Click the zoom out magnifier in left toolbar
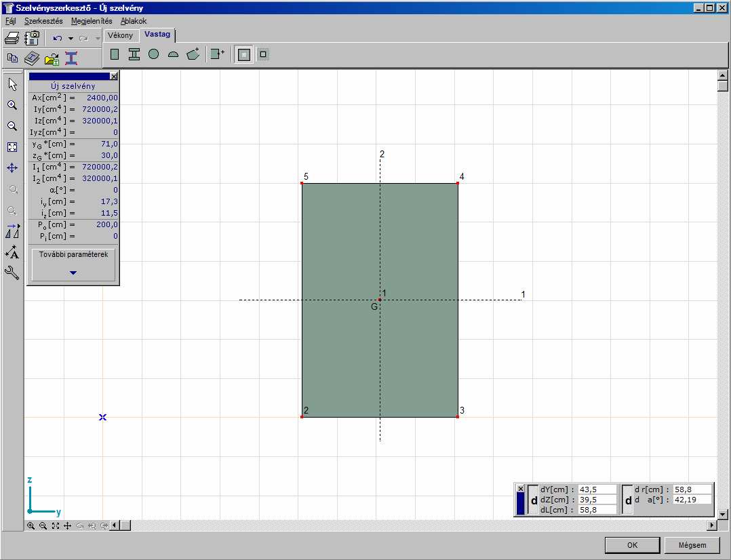This screenshot has width=731, height=560. [13, 126]
